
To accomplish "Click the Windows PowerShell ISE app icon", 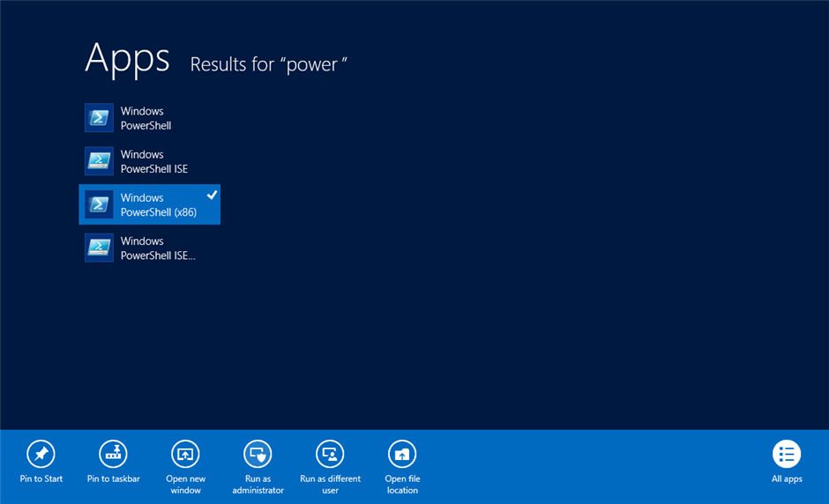I will coord(99,161).
